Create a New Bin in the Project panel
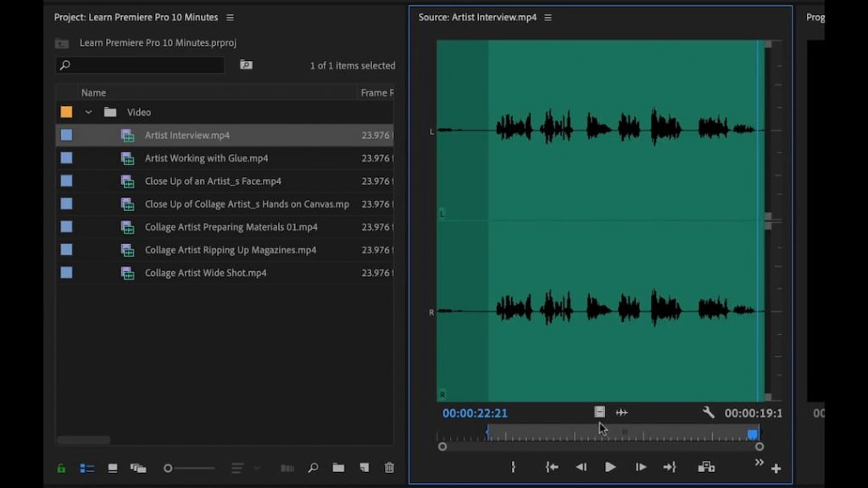868x488 pixels. pos(337,468)
